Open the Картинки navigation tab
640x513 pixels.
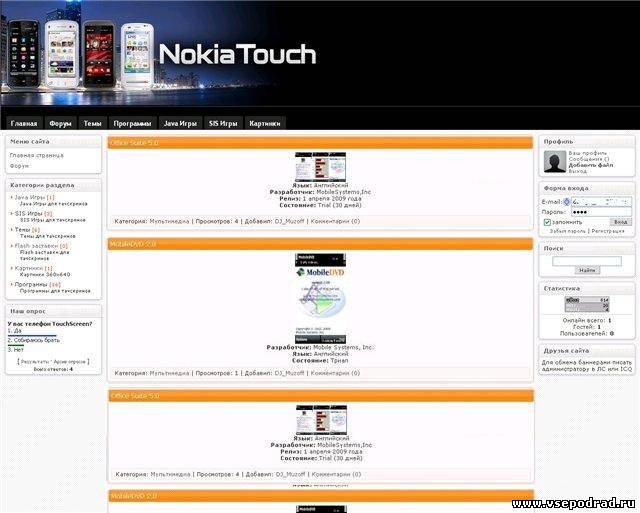[264, 123]
